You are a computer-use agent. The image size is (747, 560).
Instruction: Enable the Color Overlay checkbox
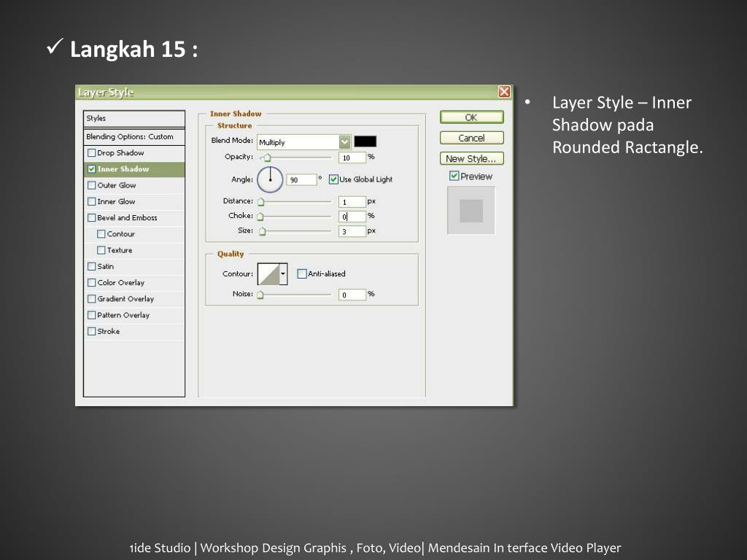[91, 282]
